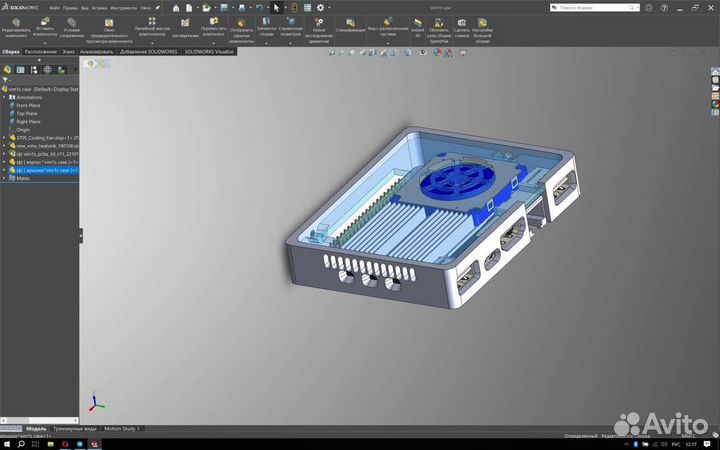This screenshot has height=450, width=720.
Task: Open Motion Study 1 bottom tab
Action: pyautogui.click(x=121, y=428)
